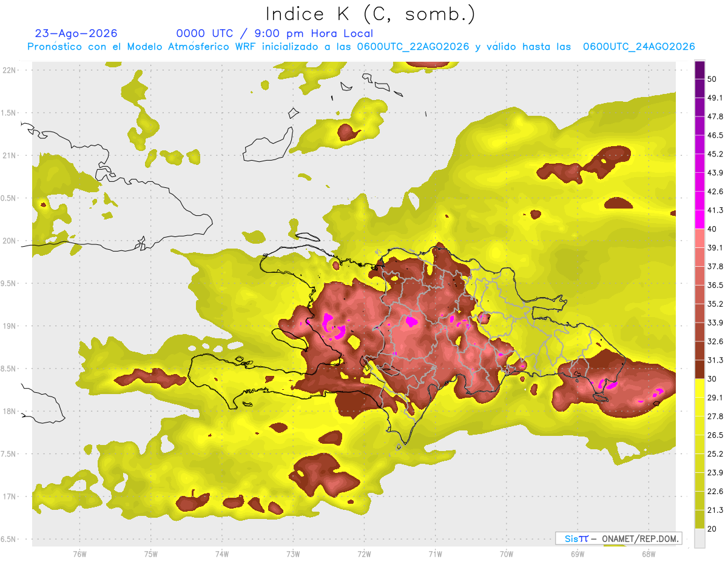
Task: Click the latitude axis label "6.5N"
Action: point(8,540)
